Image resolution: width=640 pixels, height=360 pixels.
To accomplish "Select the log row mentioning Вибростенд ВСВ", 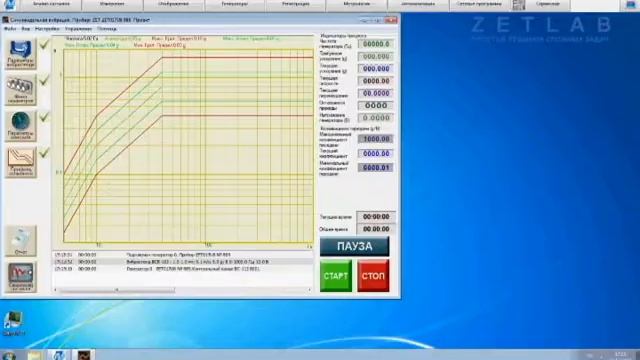I will point(183,262).
